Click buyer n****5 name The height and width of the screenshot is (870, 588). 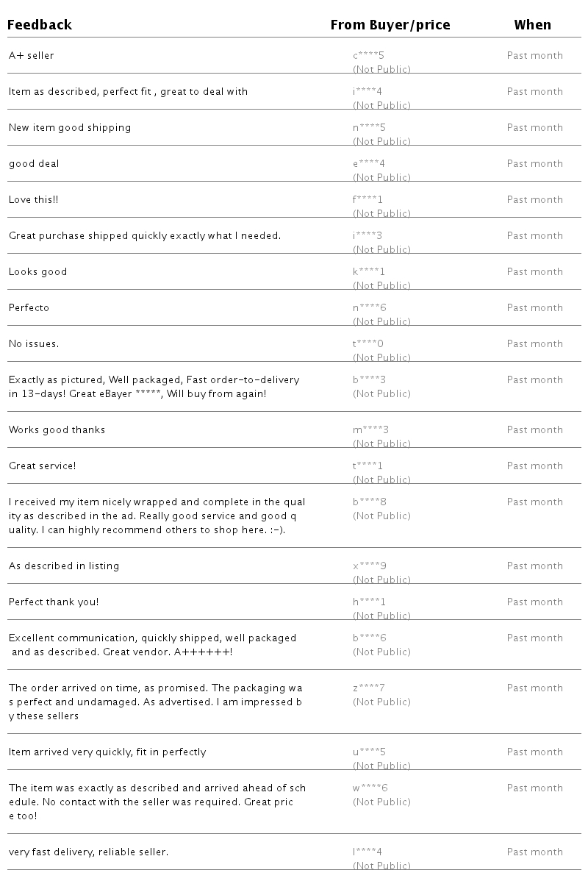pyautogui.click(x=369, y=128)
